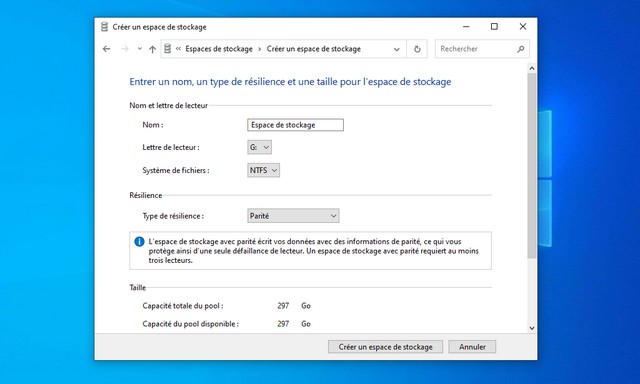Click the magnifier search icon
Screen dimensions: 640x384
coord(520,49)
